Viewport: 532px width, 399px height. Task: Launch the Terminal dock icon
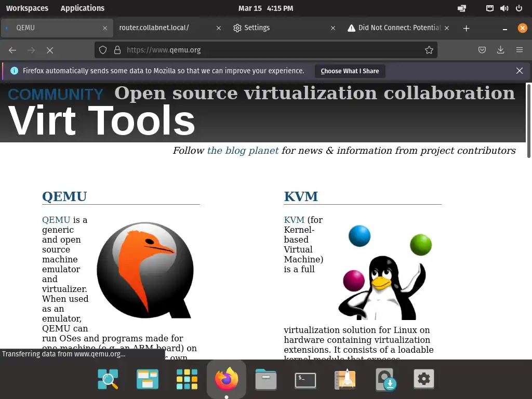tap(305, 380)
